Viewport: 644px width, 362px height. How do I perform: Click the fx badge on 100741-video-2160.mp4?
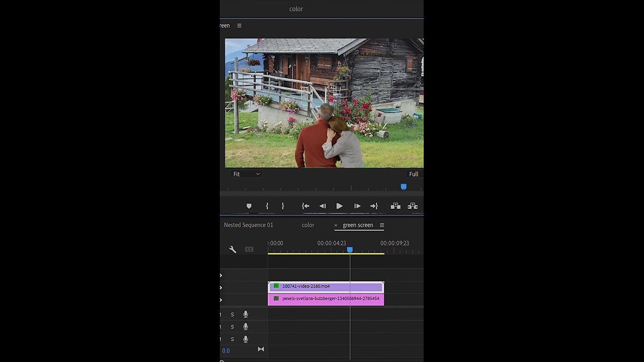pyautogui.click(x=276, y=286)
